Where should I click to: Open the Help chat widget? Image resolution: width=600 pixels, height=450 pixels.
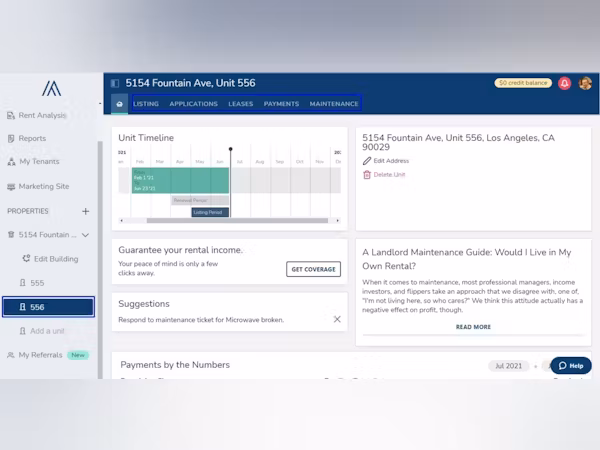571,366
